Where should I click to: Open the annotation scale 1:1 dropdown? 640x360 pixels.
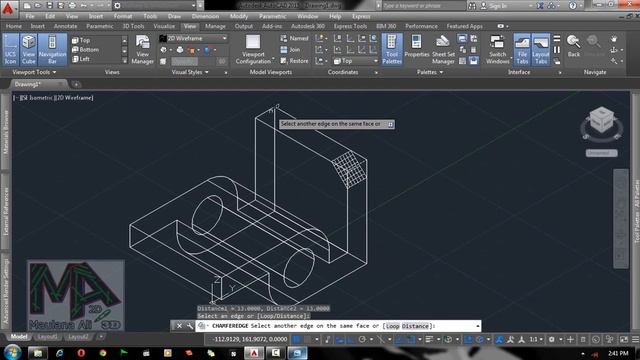(536, 339)
